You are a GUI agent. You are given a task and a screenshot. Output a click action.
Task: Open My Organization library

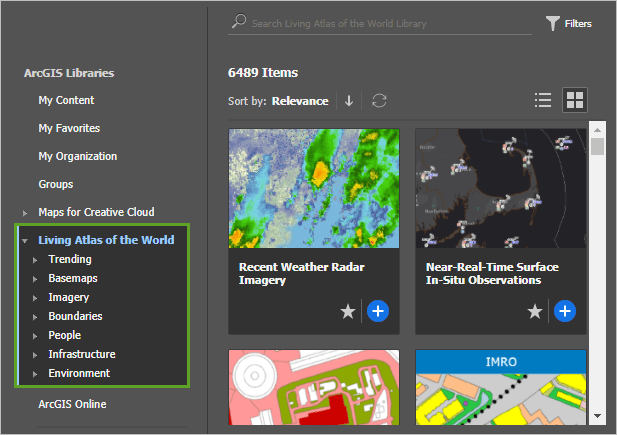[78, 156]
